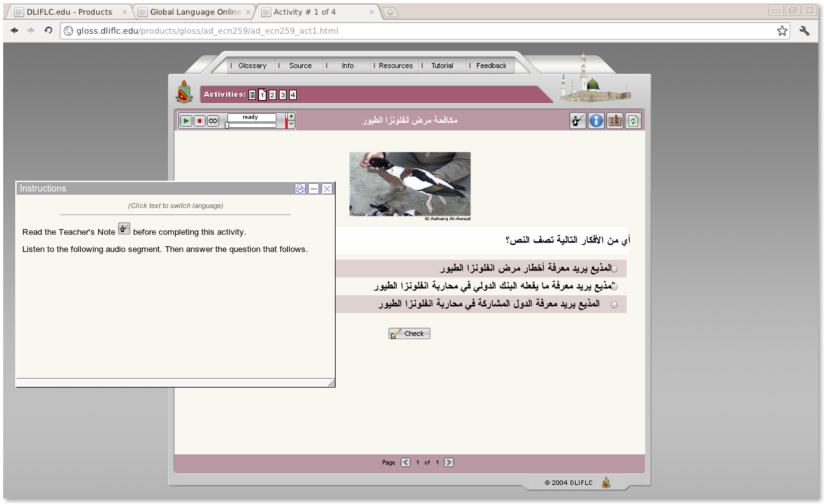Click the Instructions panel resize grip
The image size is (824, 504).
[331, 382]
